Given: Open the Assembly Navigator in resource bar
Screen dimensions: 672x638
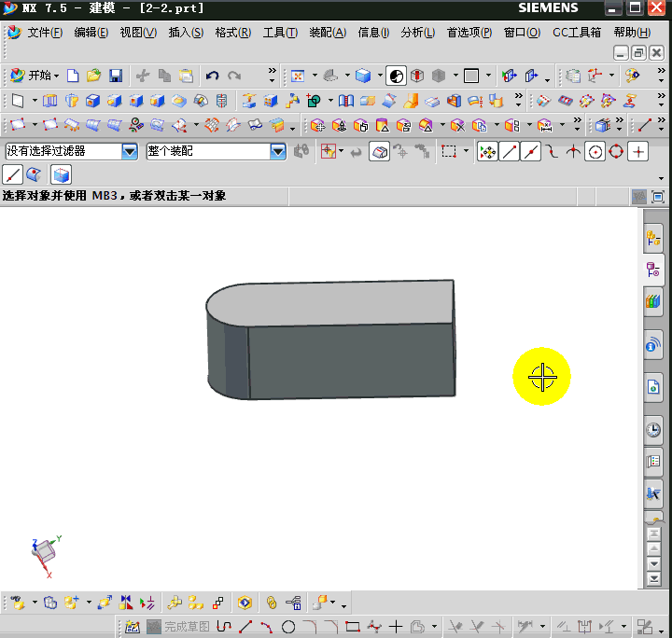Looking at the screenshot, I should [x=653, y=238].
